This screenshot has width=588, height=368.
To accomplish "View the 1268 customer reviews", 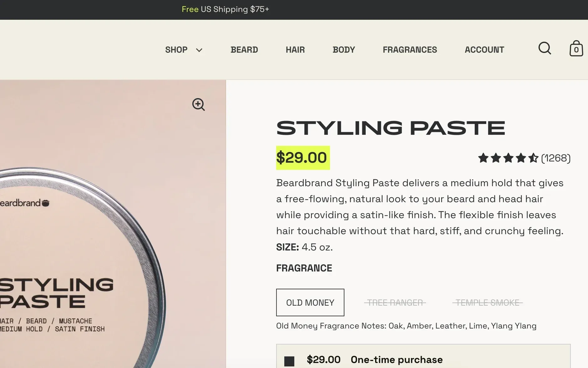I will click(556, 158).
